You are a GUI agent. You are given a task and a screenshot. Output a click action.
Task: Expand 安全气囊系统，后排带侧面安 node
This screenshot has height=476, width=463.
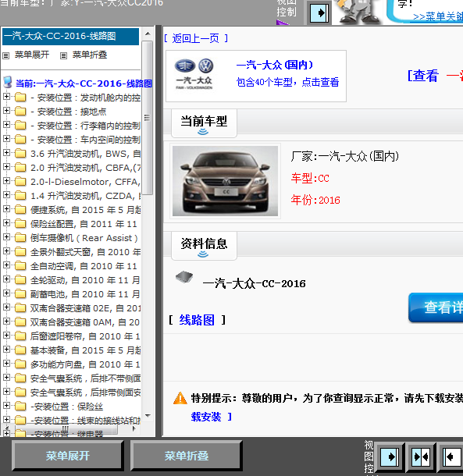click(x=6, y=391)
